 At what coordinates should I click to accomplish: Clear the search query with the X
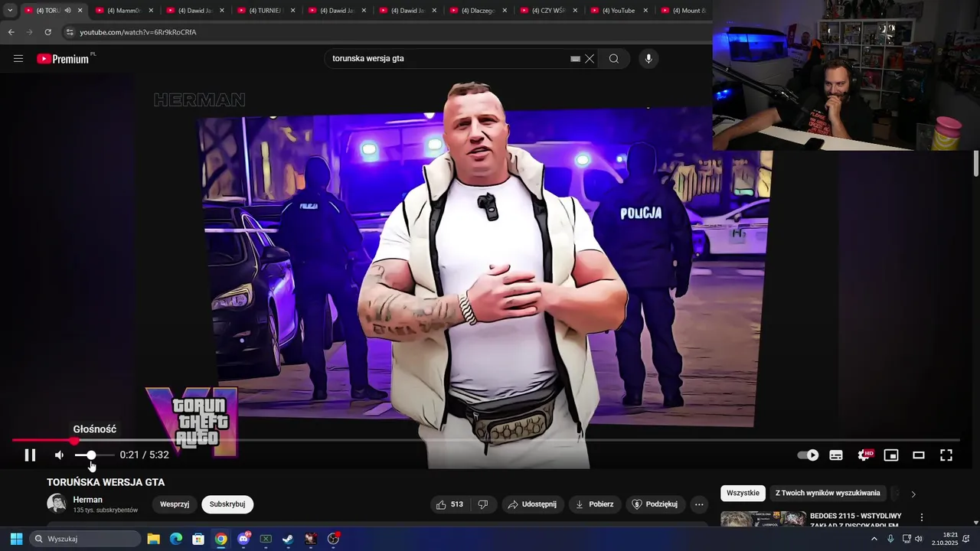pyautogui.click(x=590, y=59)
